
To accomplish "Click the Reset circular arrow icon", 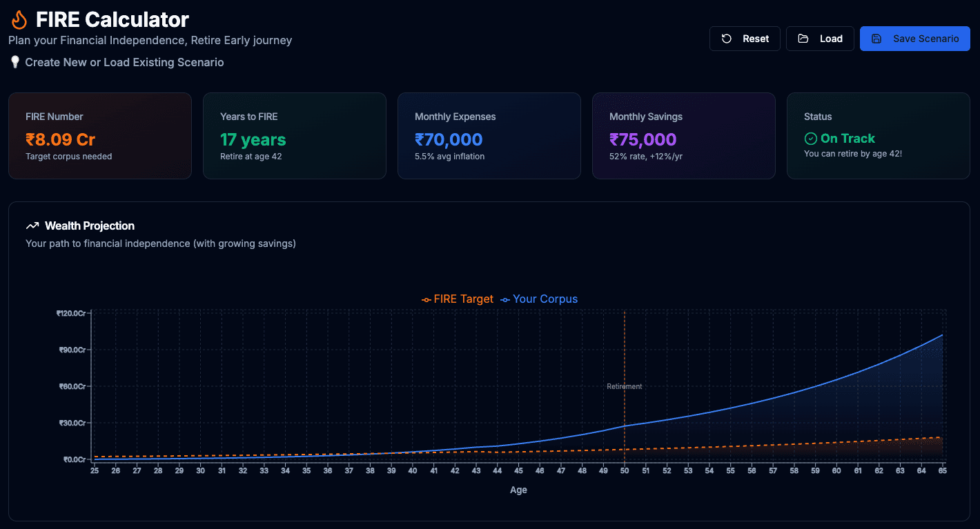I will 727,39.
